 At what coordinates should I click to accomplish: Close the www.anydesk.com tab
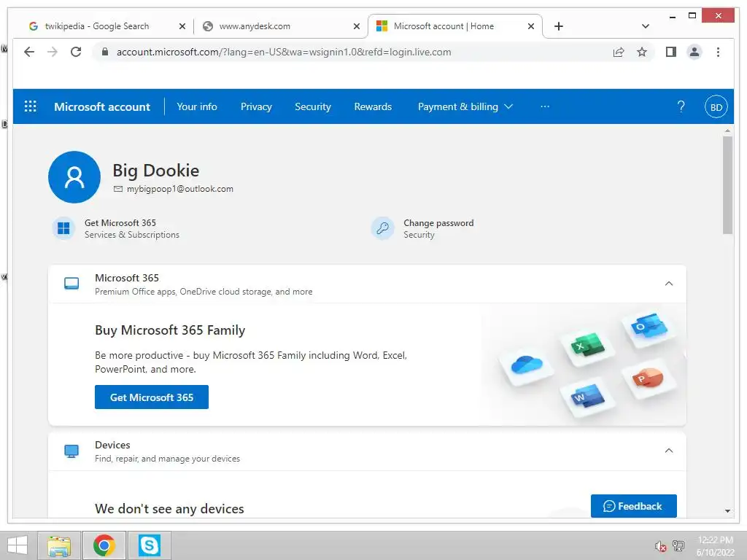pos(356,26)
